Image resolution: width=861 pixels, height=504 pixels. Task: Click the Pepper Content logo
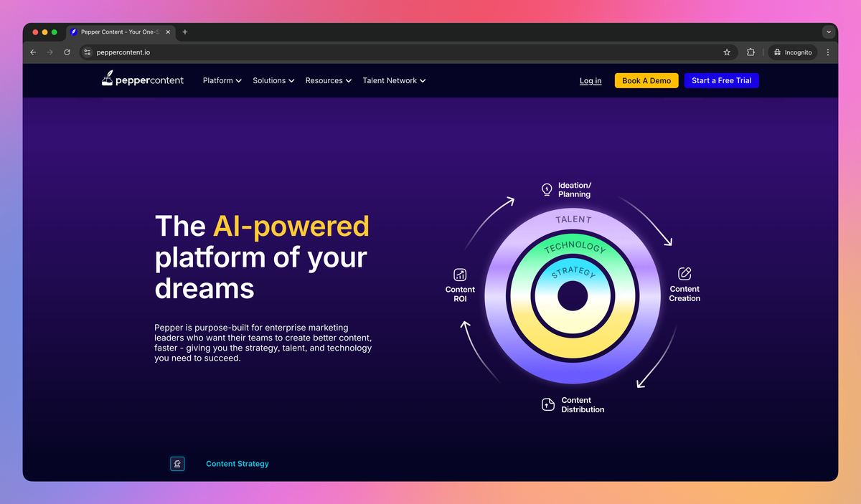[143, 80]
